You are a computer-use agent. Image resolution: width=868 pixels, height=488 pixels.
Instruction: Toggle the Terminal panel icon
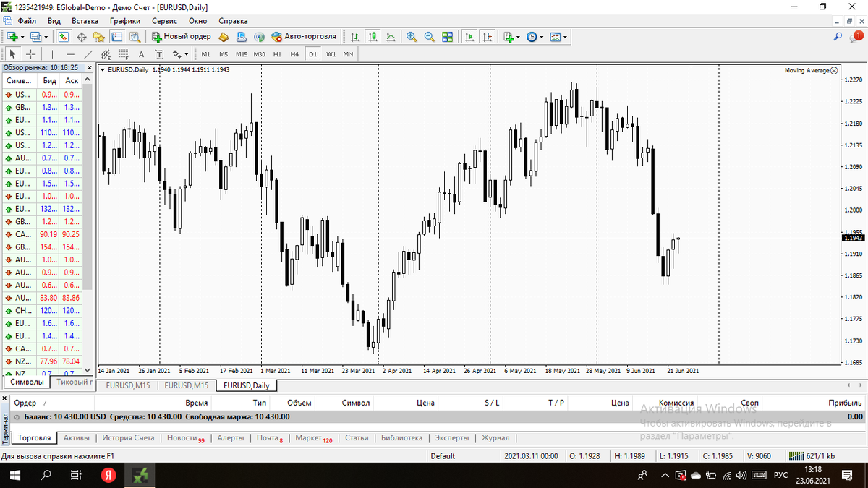click(x=116, y=36)
